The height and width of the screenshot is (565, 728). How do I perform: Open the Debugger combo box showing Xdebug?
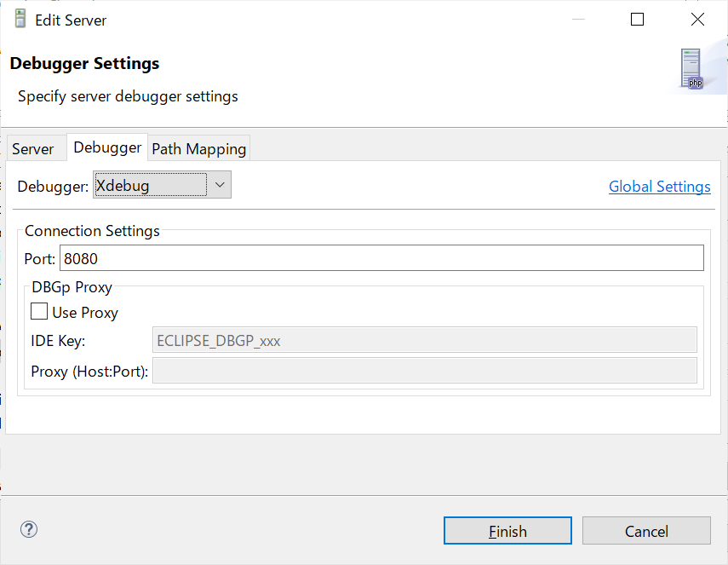pyautogui.click(x=162, y=185)
